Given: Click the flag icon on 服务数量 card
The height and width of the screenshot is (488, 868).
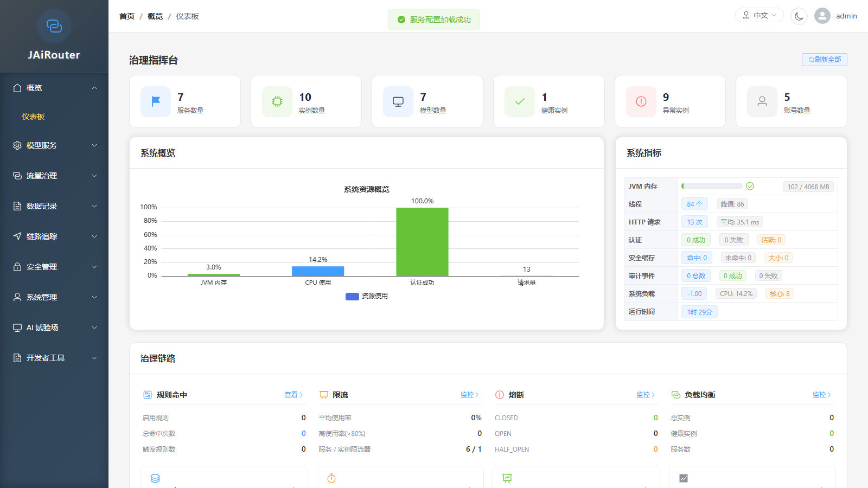Looking at the screenshot, I should click(156, 101).
